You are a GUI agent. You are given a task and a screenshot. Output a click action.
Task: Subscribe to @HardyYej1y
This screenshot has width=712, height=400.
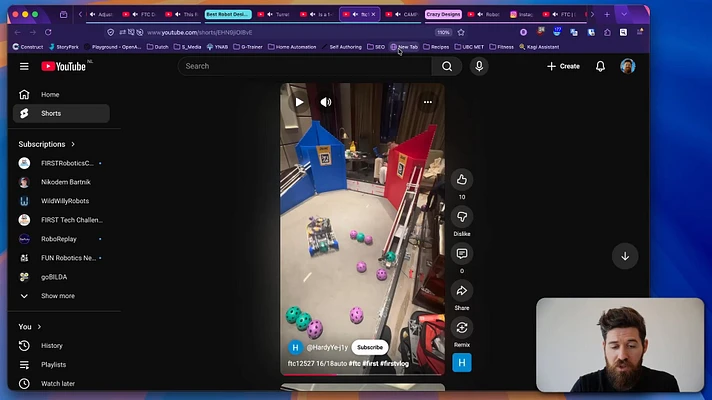point(370,347)
